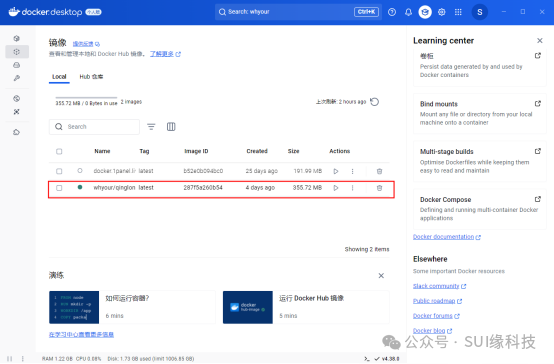554x364 pixels.
Task: Open the settings gear icon
Action: click(442, 12)
